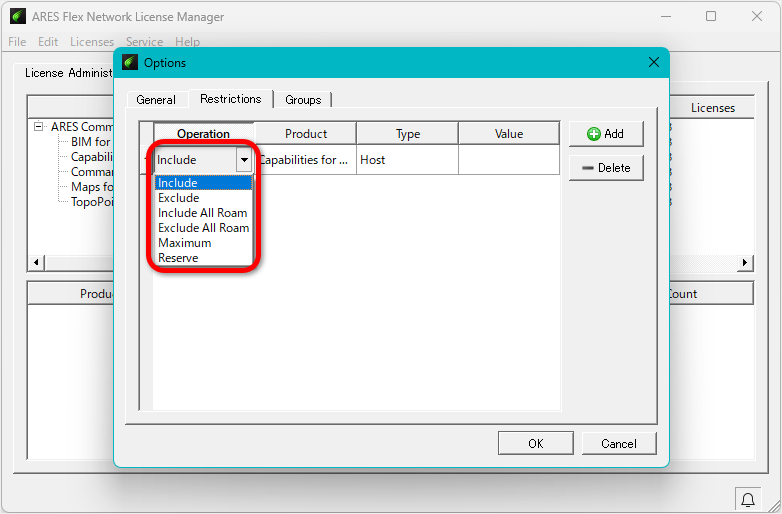The height and width of the screenshot is (514, 782).
Task: Click the scroll left arrow in license tree
Action: (36, 262)
